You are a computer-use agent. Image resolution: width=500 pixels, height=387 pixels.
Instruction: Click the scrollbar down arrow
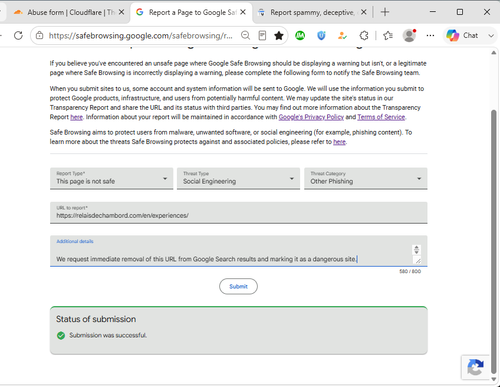[494, 379]
